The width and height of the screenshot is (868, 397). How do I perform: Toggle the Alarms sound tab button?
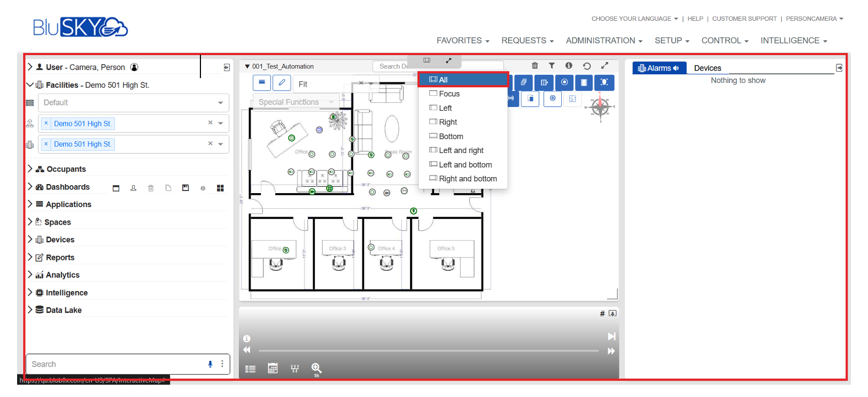pos(659,68)
